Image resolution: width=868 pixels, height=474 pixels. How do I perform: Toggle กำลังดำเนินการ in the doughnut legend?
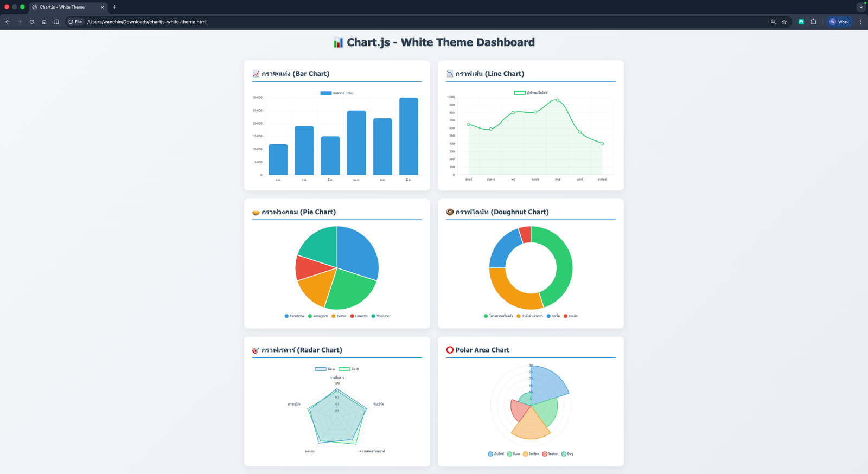pos(529,316)
